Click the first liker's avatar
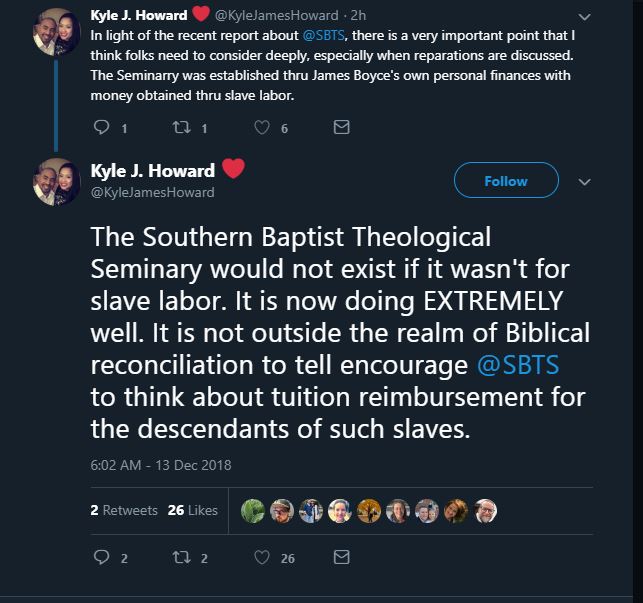 [254, 510]
